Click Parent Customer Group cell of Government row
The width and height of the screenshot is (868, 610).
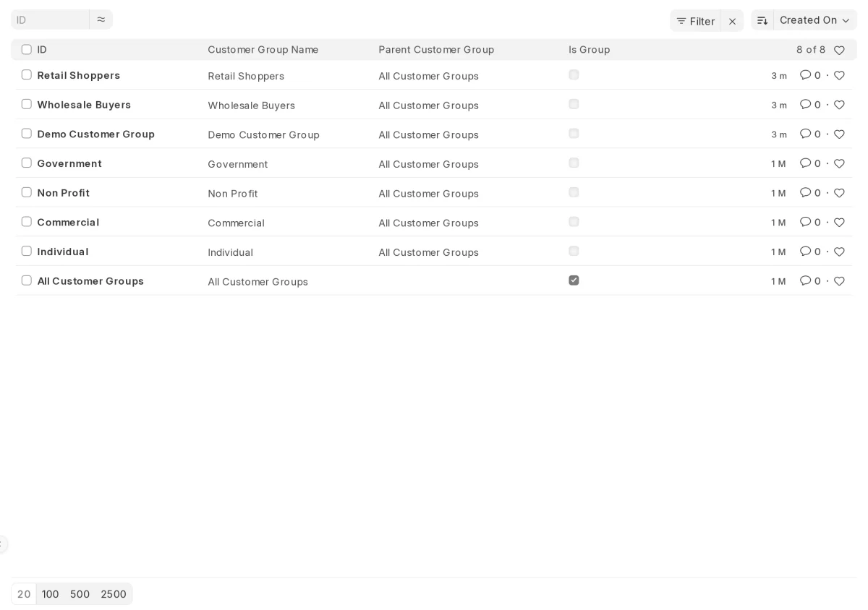pyautogui.click(x=428, y=164)
